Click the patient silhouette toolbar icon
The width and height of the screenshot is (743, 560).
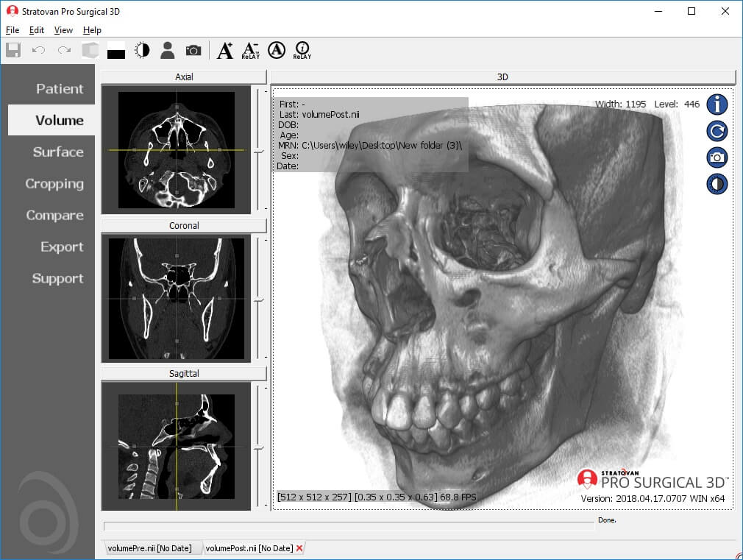pos(167,50)
